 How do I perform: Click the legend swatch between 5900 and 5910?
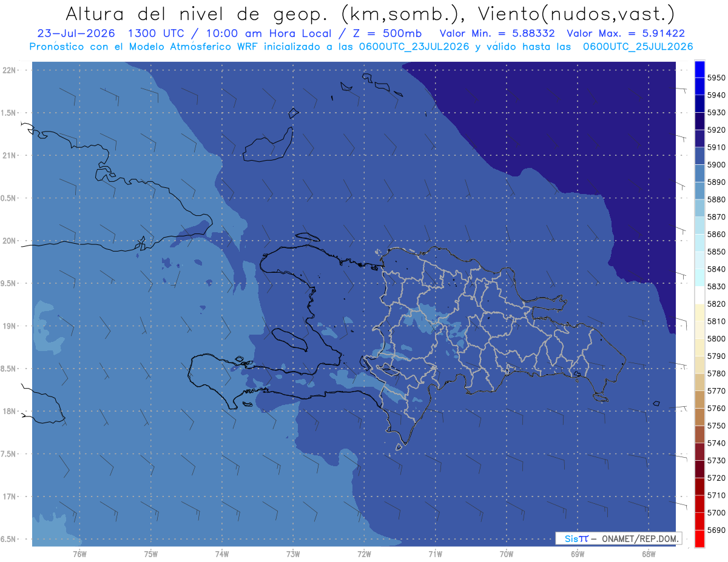[699, 156]
